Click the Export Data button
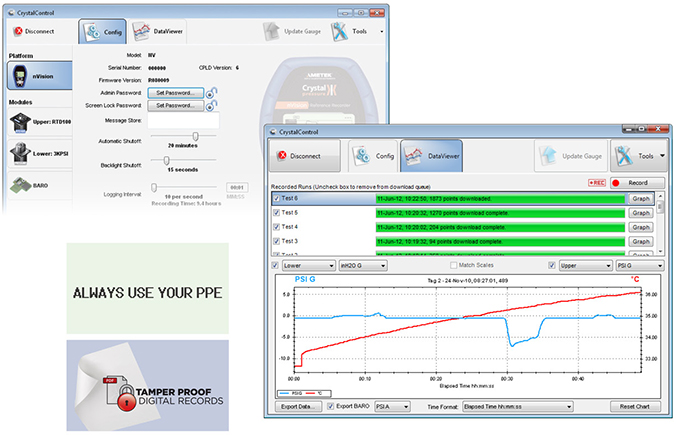The height and width of the screenshot is (435, 676). (x=297, y=408)
